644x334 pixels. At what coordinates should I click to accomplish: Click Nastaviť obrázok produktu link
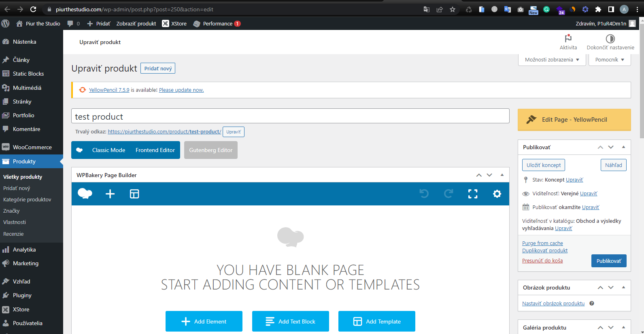click(x=553, y=303)
